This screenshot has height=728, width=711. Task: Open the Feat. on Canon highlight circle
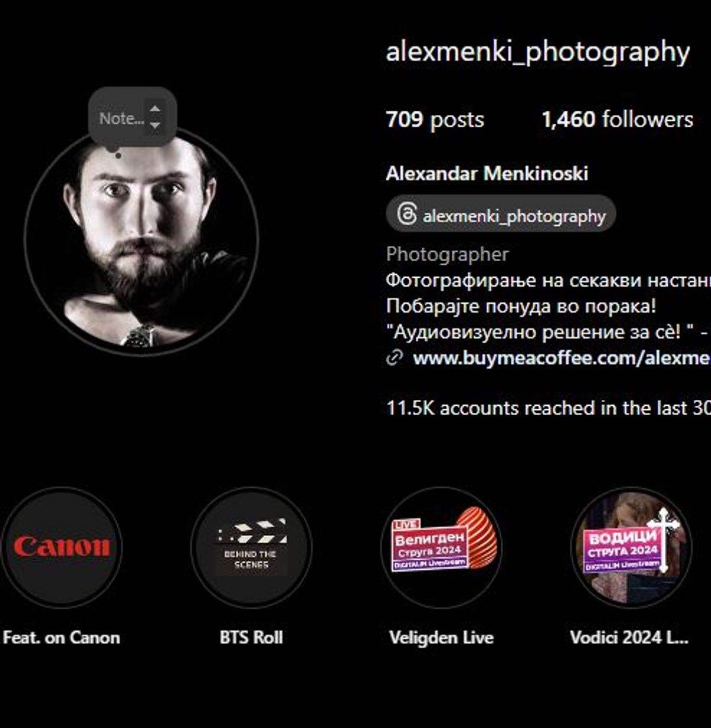62,547
